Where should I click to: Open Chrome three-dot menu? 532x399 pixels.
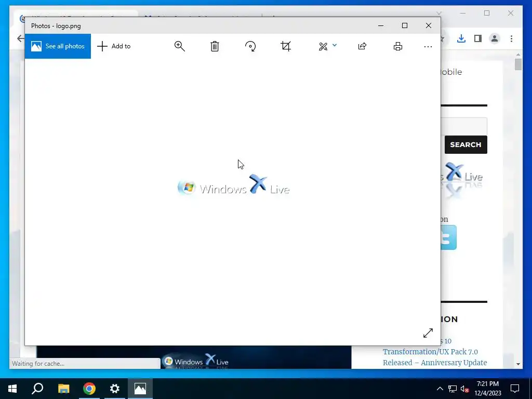pyautogui.click(x=511, y=38)
